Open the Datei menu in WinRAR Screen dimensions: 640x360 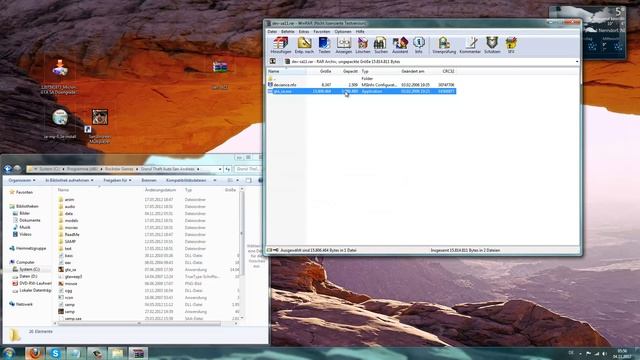272,32
